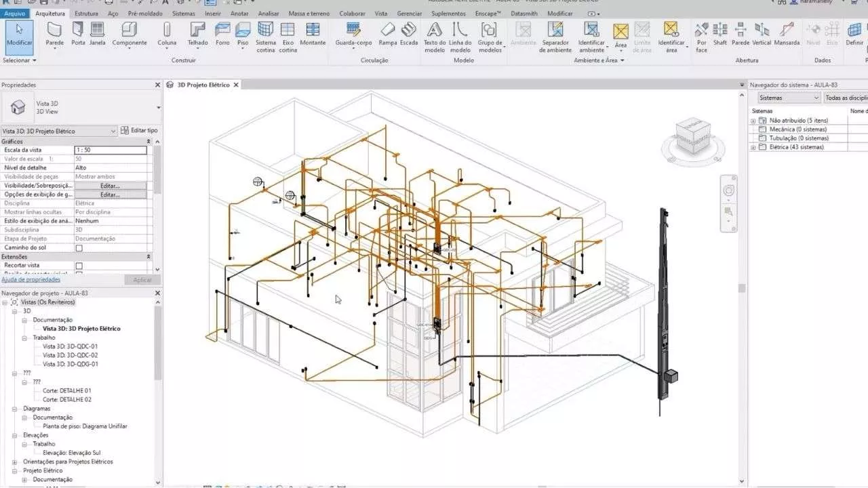
Task: Expand the Elétrica (43 sistemas) node
Action: [x=753, y=147]
